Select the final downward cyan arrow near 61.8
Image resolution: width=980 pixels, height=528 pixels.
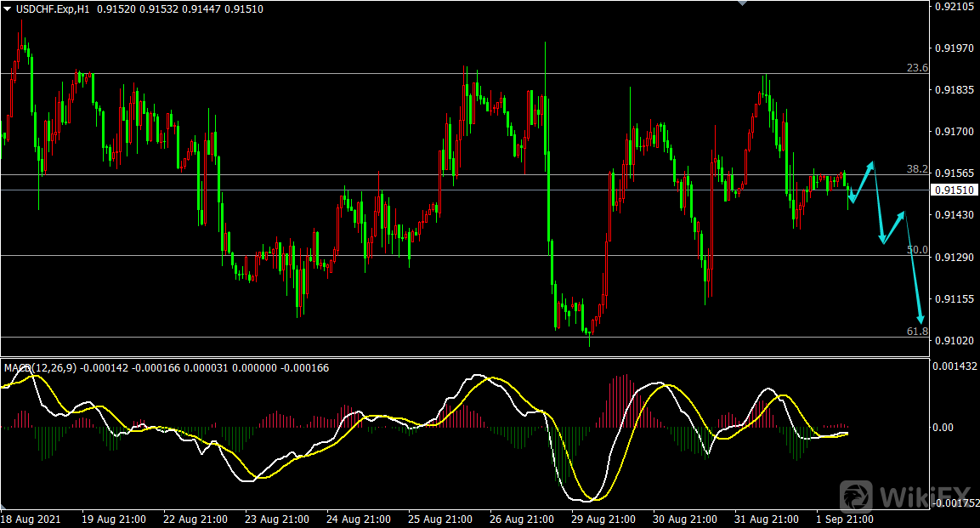point(913,272)
